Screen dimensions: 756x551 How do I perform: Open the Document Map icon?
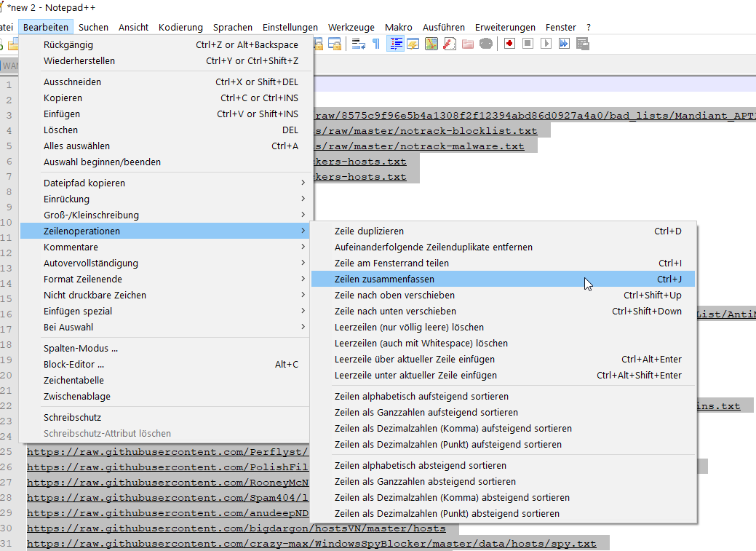point(431,44)
